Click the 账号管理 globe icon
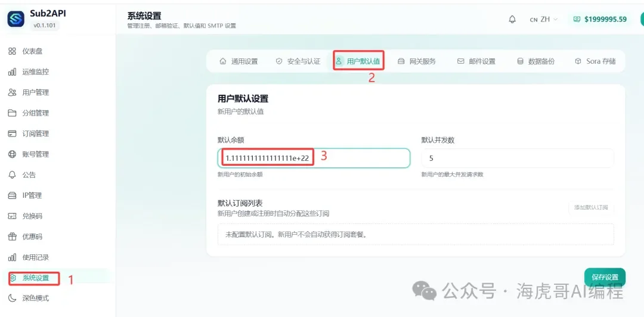The height and width of the screenshot is (317, 644). pos(13,154)
